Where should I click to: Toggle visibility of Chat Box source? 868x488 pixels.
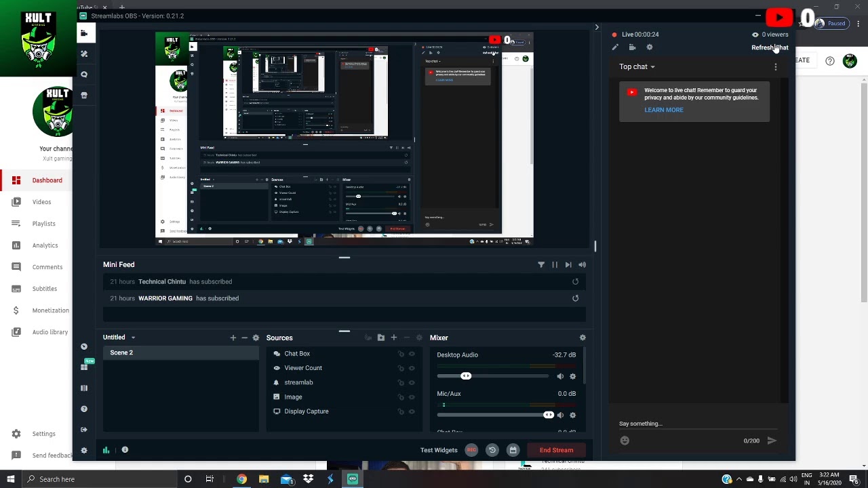(x=412, y=354)
